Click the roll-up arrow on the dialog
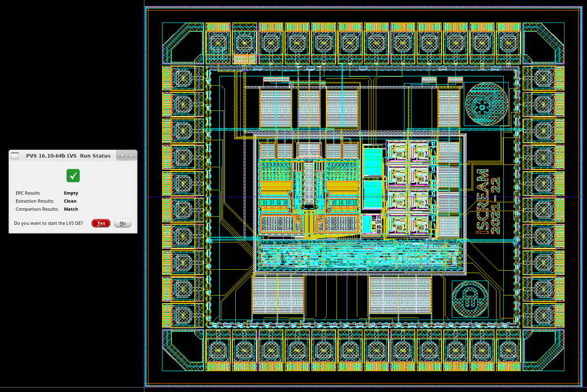This screenshot has width=587, height=392. (x=121, y=155)
